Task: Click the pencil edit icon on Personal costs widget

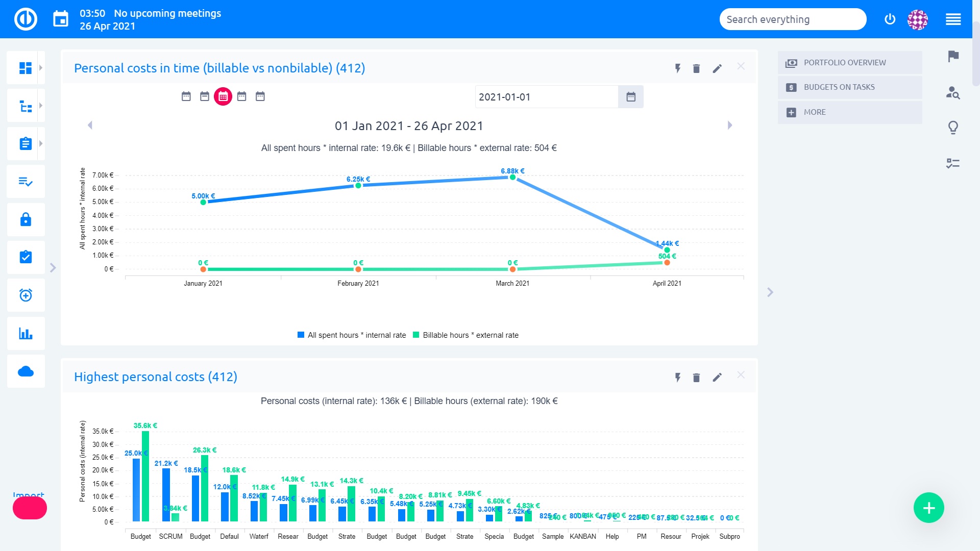Action: click(x=717, y=68)
